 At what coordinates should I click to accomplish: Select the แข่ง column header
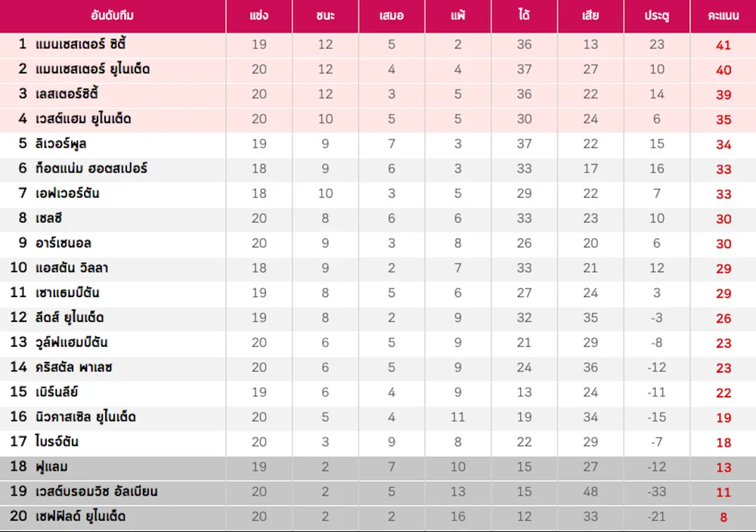pyautogui.click(x=259, y=15)
